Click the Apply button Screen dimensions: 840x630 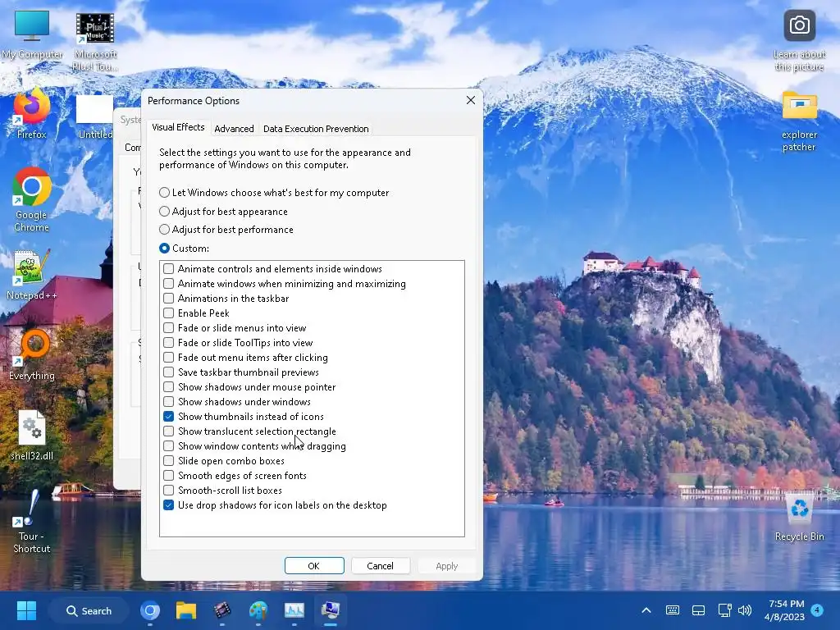(x=447, y=566)
